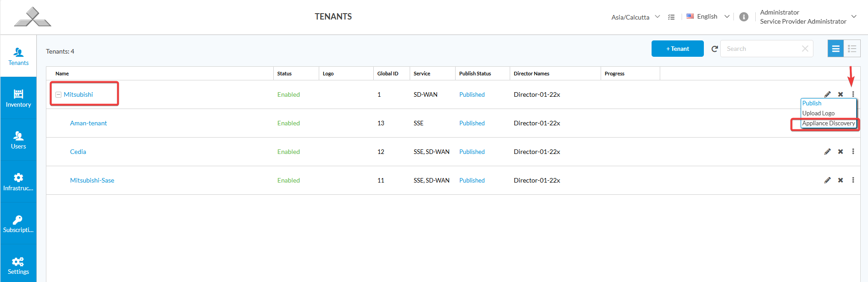
Task: Select Appliance Discovery from the menu
Action: [828, 123]
